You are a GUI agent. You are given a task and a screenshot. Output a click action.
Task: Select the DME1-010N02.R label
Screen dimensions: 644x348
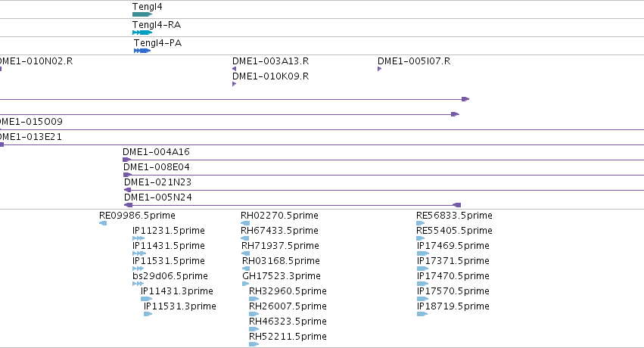click(x=36, y=61)
